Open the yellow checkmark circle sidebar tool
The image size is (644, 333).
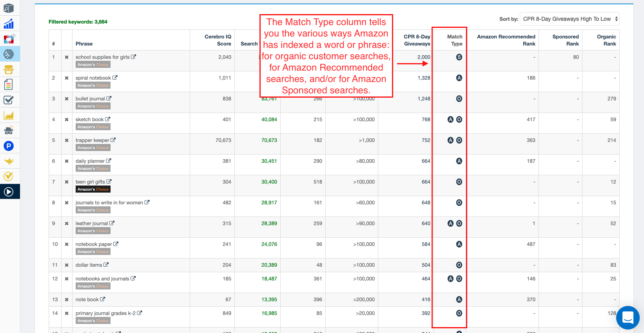pos(9,176)
